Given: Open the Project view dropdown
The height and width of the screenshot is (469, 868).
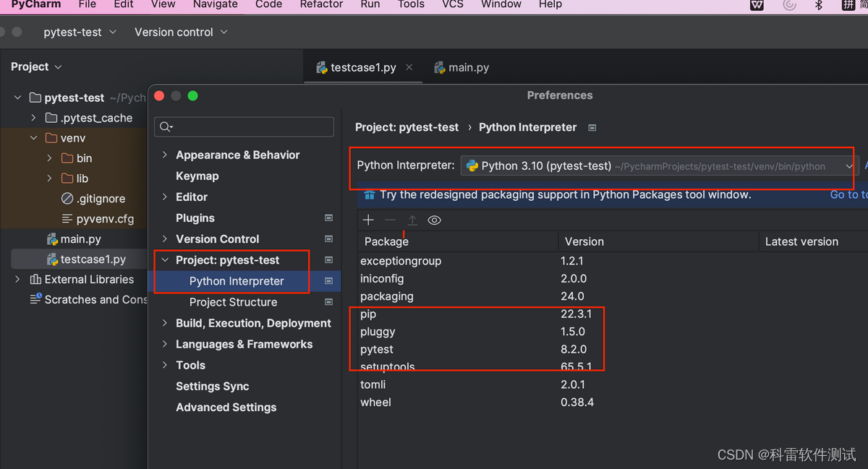Looking at the screenshot, I should [36, 66].
